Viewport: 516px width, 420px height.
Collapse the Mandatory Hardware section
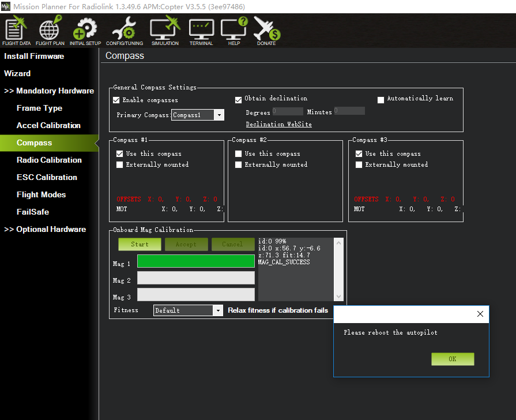click(x=49, y=91)
